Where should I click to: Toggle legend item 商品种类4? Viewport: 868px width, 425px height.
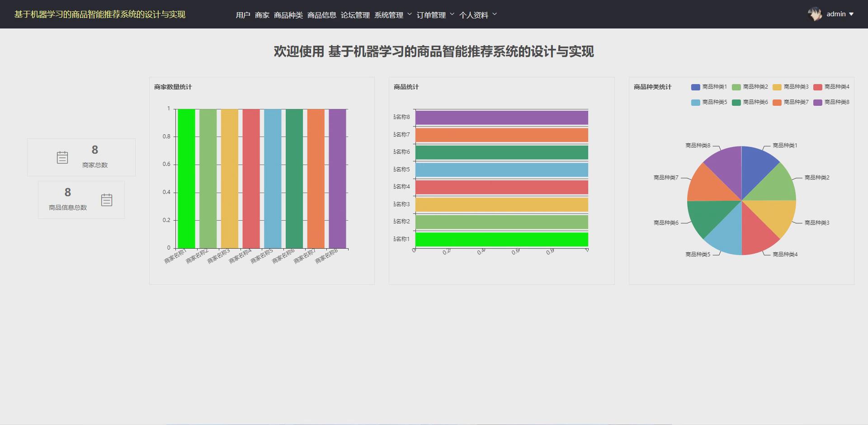click(831, 87)
